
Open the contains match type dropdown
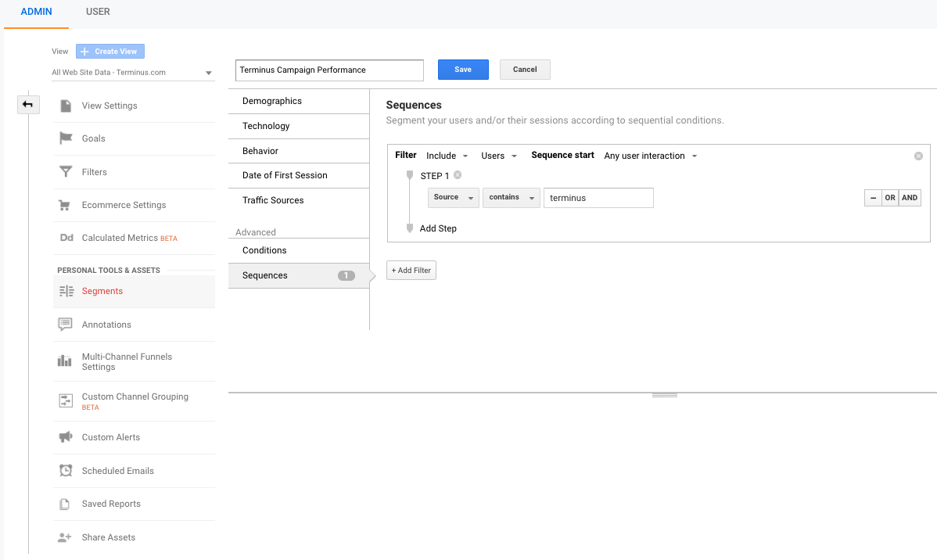(512, 198)
